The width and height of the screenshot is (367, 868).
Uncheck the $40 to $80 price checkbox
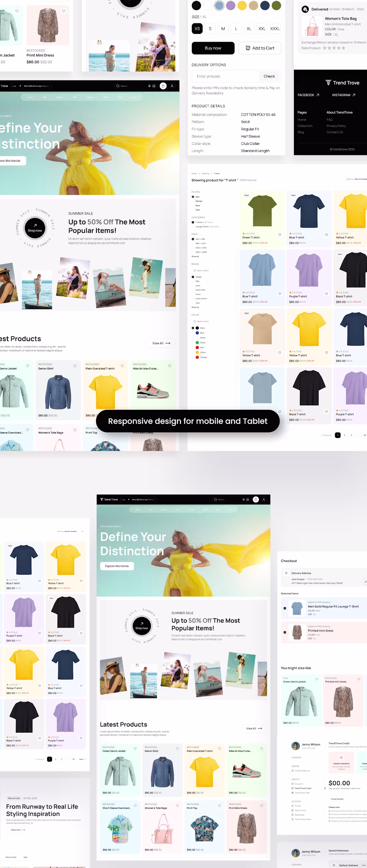[x=193, y=239]
